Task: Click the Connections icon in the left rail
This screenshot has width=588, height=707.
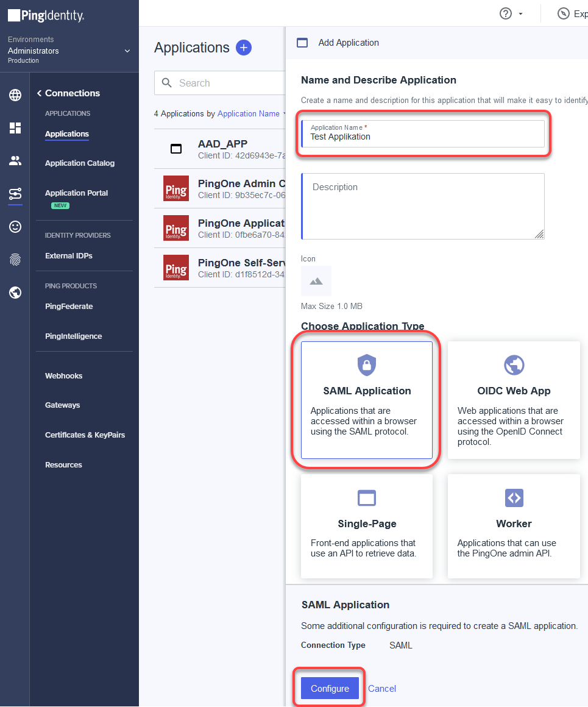Action: click(x=15, y=194)
